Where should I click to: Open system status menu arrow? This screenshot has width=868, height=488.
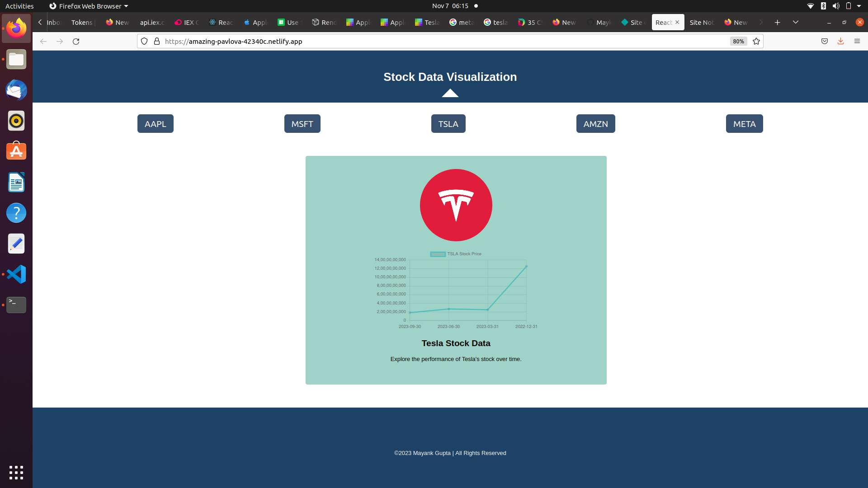point(859,6)
